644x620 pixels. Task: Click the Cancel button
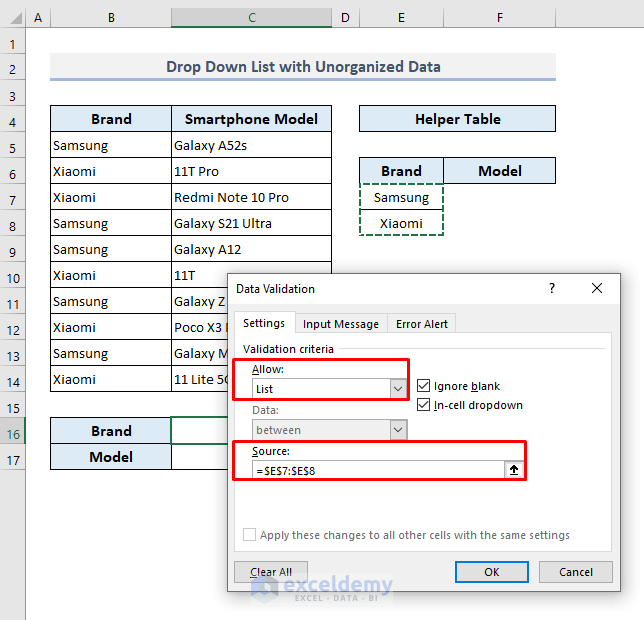coord(575,572)
